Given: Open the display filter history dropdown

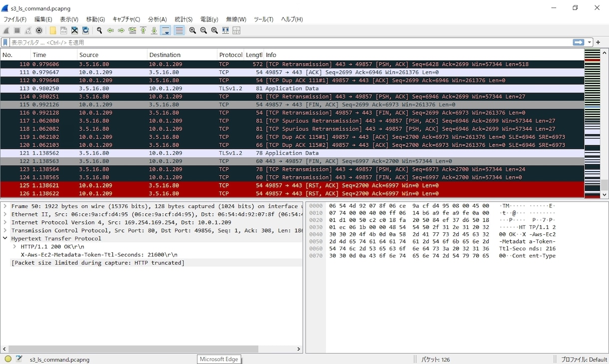Looking at the screenshot, I should pos(590,42).
